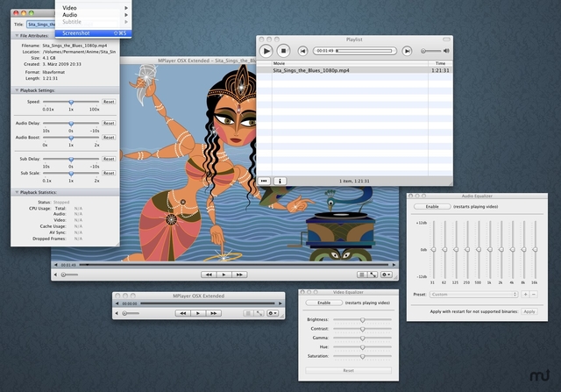
Task: Click the speaker icon in Playlist window
Action: point(446,51)
